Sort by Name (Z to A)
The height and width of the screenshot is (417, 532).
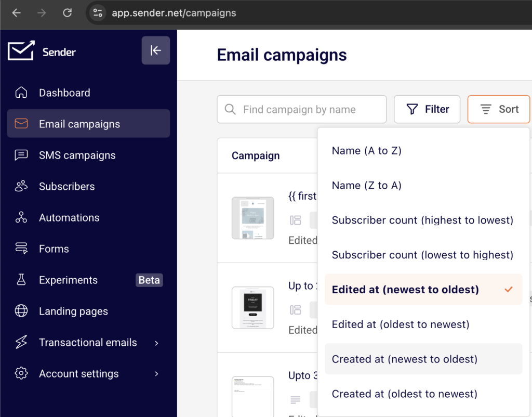423,186
